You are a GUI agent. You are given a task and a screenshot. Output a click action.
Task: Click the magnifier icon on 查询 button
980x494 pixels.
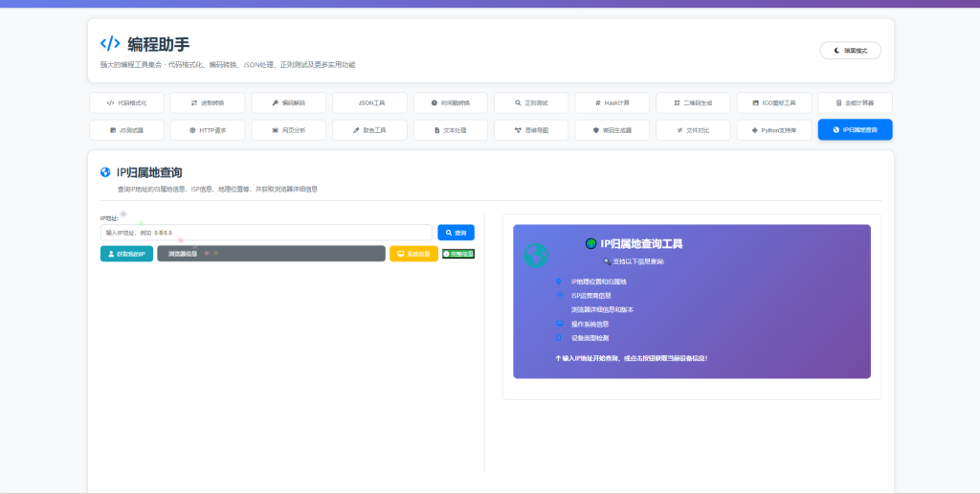448,233
